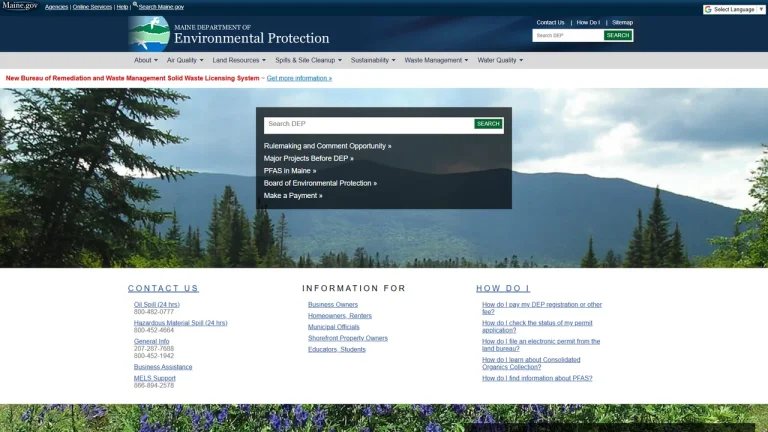Click the magnifier icon beside Search Maine.gov

point(135,4)
